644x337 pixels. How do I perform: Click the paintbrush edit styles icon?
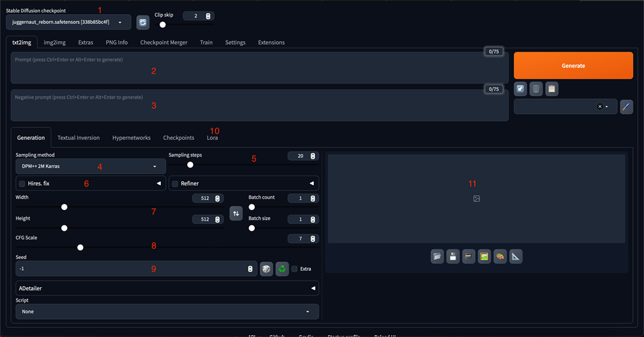coord(626,106)
